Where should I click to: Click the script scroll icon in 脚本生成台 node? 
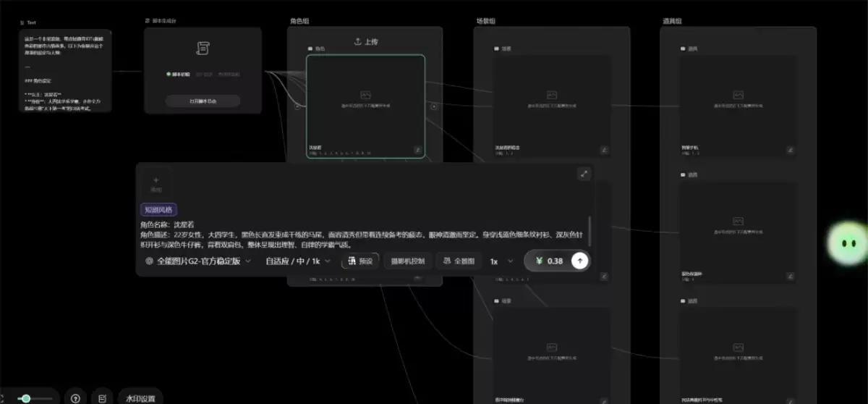click(x=203, y=49)
